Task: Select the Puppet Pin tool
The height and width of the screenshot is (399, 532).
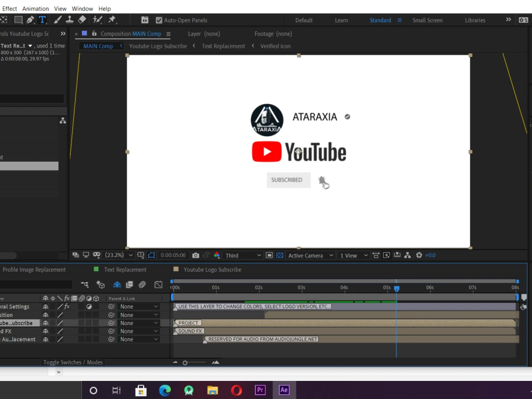Action: [112, 20]
